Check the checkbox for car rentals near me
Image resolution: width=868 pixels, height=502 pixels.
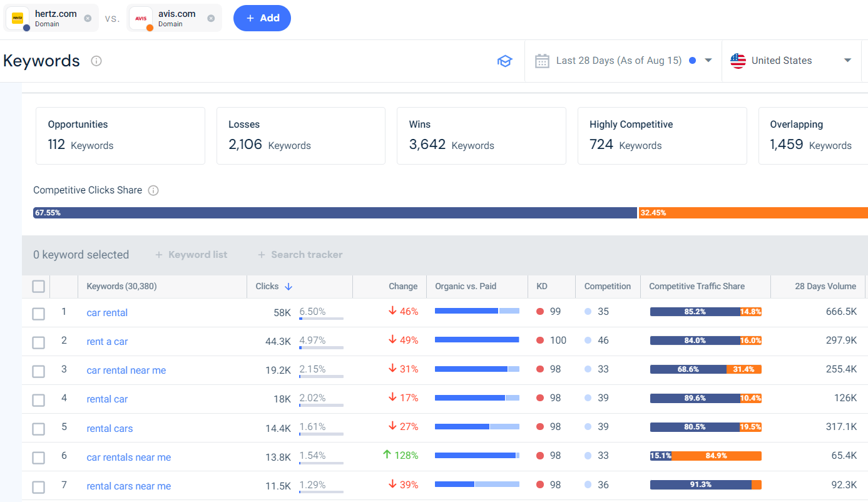pyautogui.click(x=38, y=458)
